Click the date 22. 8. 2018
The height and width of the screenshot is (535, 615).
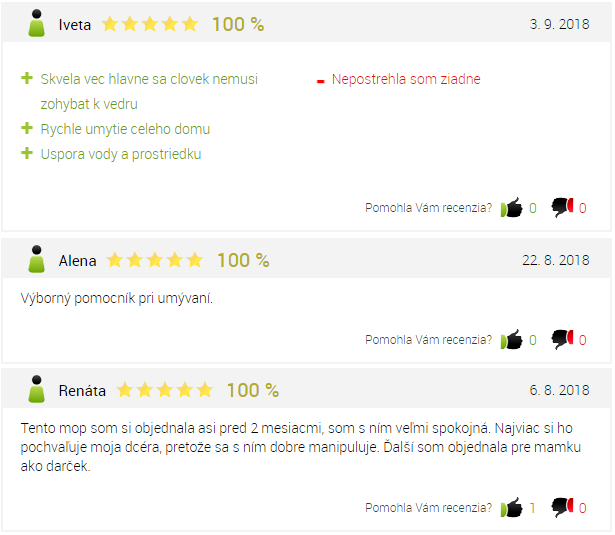tap(555, 260)
